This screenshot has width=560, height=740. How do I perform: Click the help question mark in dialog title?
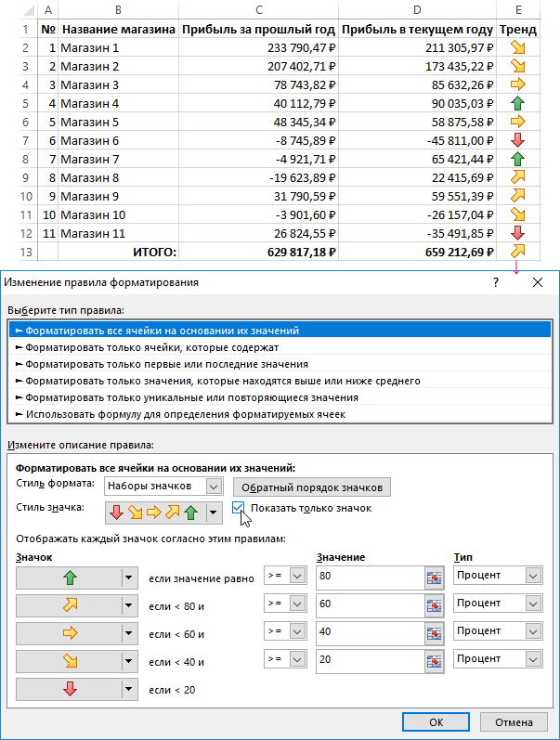(x=497, y=282)
